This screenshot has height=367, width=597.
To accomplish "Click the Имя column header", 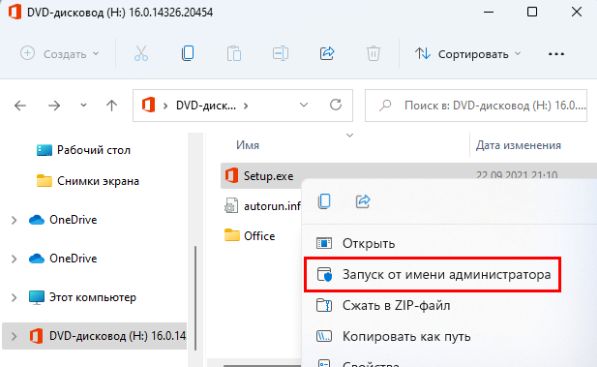I will pos(247,145).
